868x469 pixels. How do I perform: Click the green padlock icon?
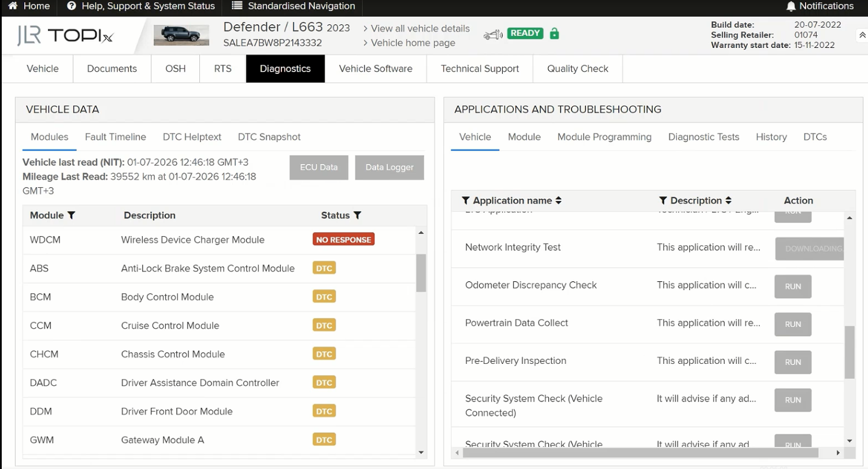(554, 33)
